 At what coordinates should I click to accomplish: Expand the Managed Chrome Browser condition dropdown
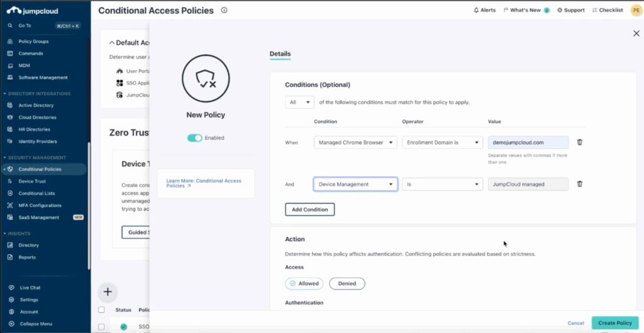[x=355, y=143]
